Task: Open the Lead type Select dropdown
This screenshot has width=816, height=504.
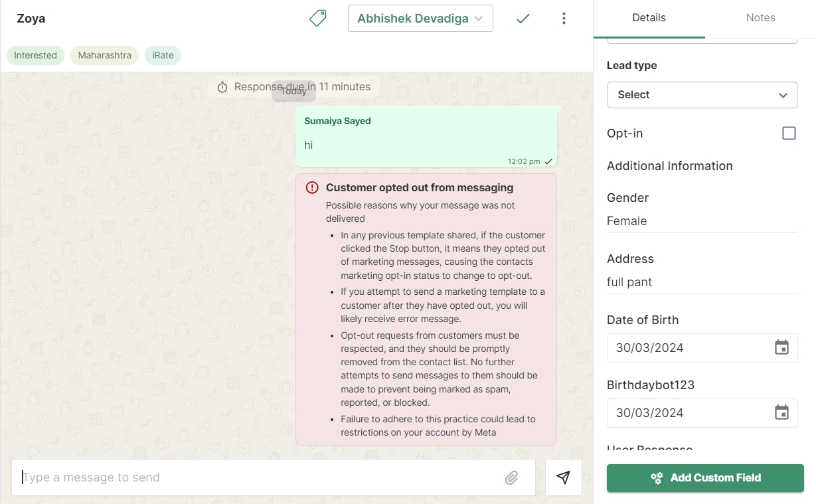Action: [702, 95]
